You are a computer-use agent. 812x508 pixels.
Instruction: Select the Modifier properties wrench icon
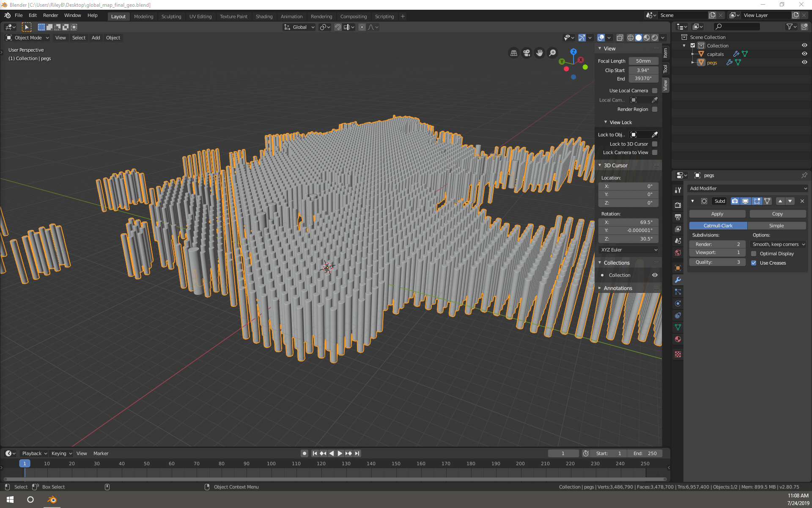(678, 279)
